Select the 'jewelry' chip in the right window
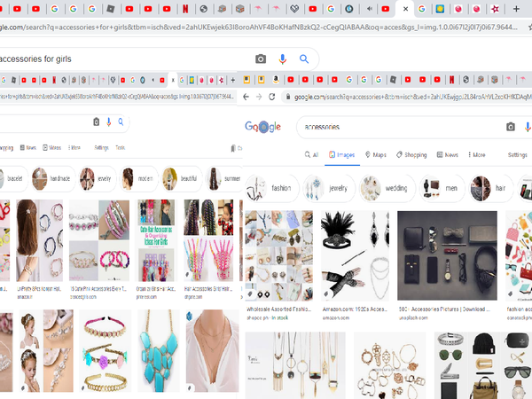 pos(329,188)
